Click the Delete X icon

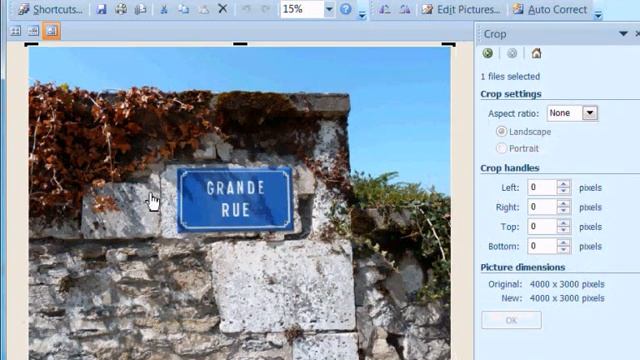tap(222, 9)
